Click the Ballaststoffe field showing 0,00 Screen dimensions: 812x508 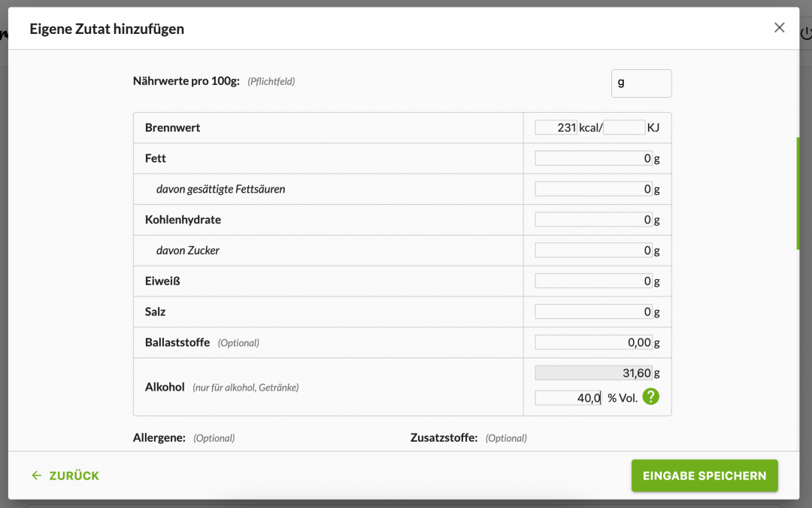coord(592,342)
